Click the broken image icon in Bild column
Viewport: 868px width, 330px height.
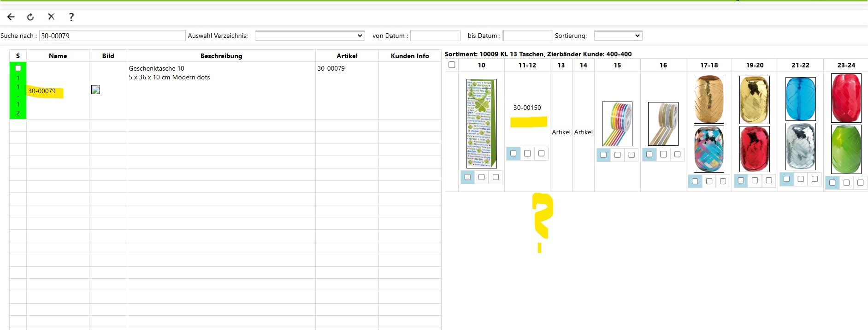[x=95, y=90]
